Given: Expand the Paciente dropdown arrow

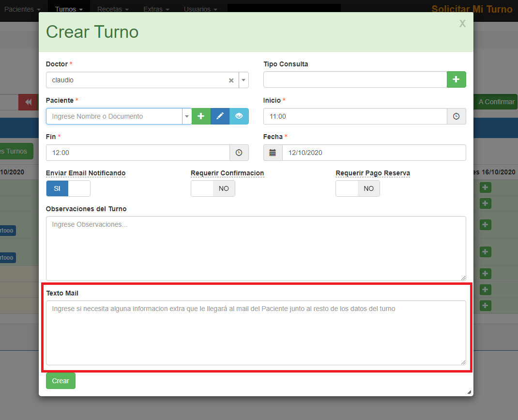Looking at the screenshot, I should pos(186,116).
